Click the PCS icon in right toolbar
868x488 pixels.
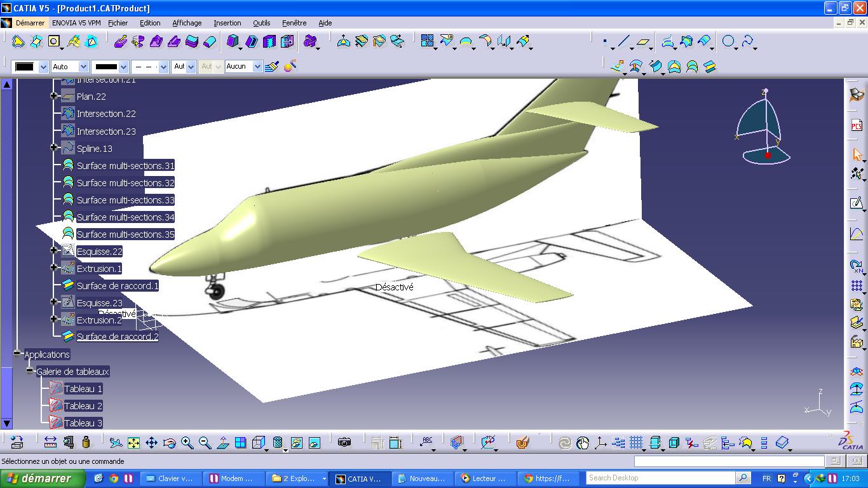tap(857, 126)
